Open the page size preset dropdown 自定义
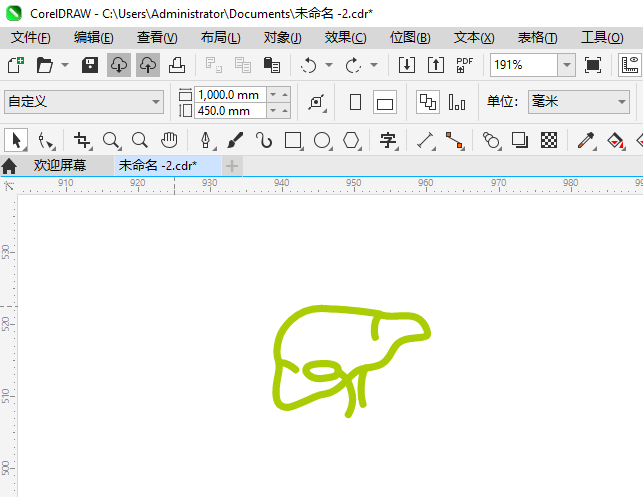 coord(84,102)
